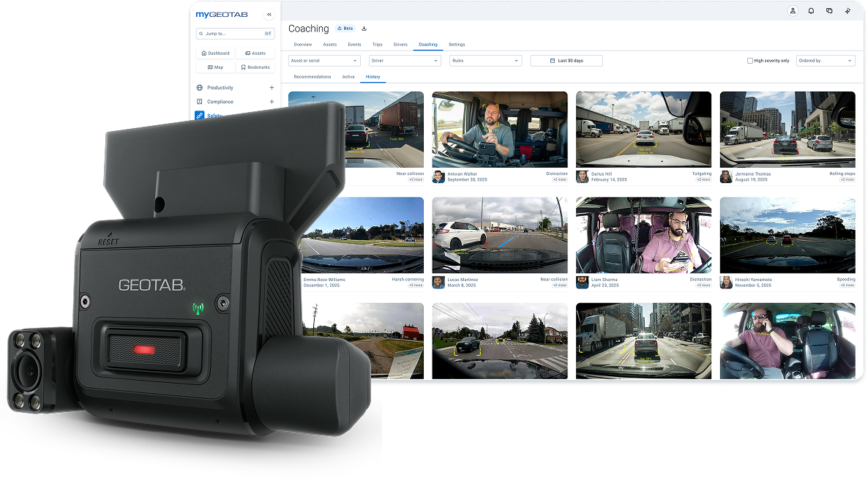Click Darius Hill's avatar
Viewport: 868px width, 489px height.
tap(583, 176)
